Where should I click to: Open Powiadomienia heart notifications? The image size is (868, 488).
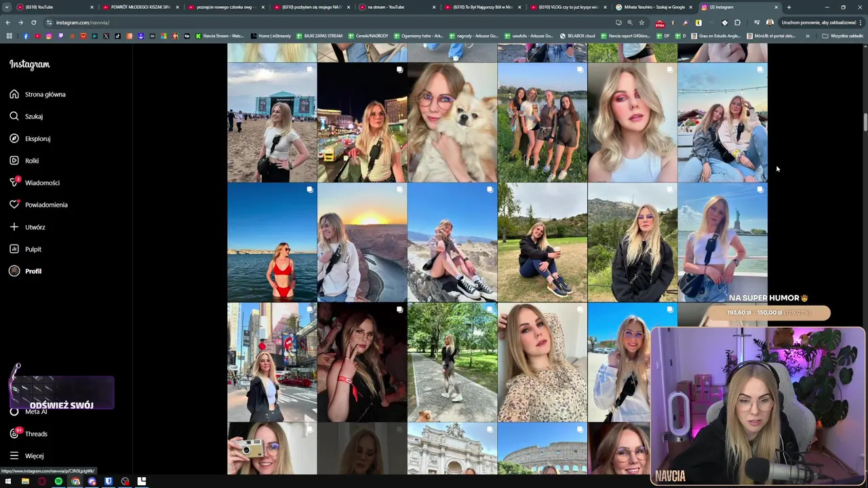point(14,205)
